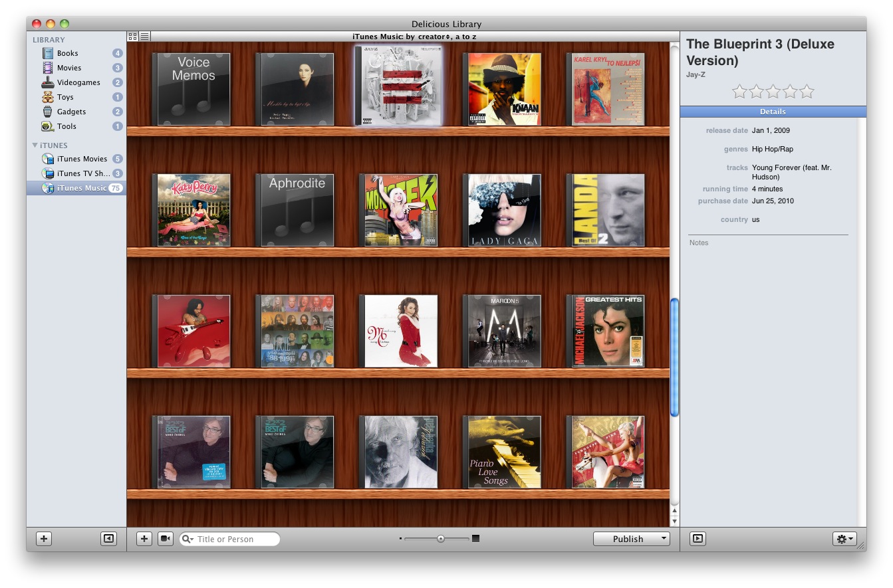Select the Karel Kryl To Nejlepší album

click(606, 89)
